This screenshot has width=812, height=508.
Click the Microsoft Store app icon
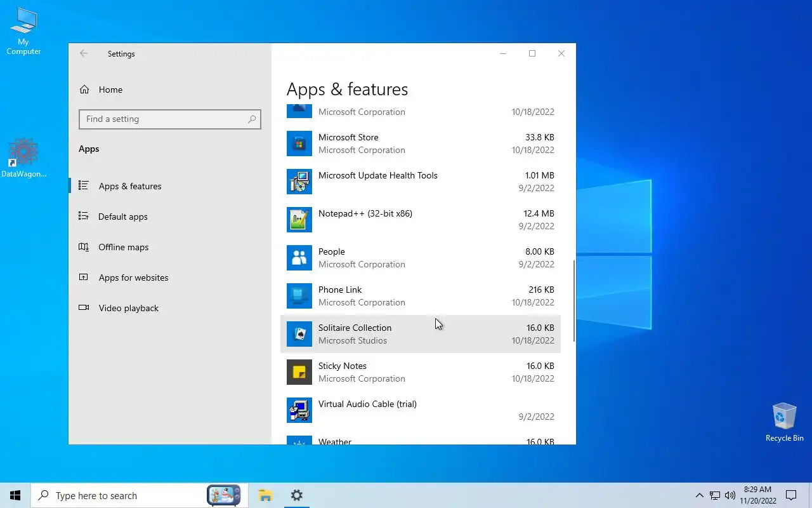299,144
